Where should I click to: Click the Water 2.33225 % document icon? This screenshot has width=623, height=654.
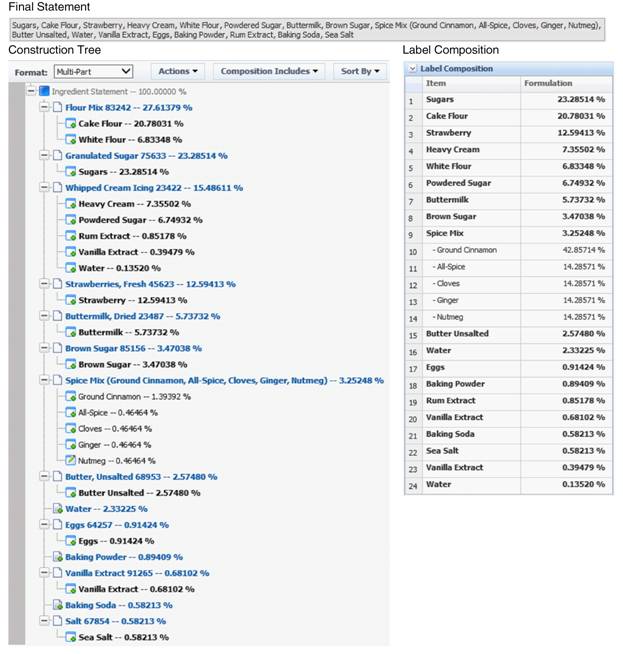(58, 509)
